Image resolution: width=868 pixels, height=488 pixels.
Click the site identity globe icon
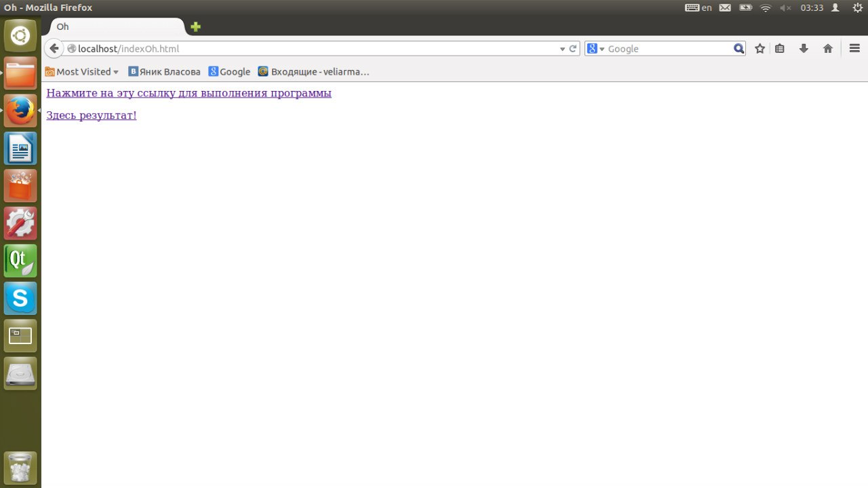[71, 49]
